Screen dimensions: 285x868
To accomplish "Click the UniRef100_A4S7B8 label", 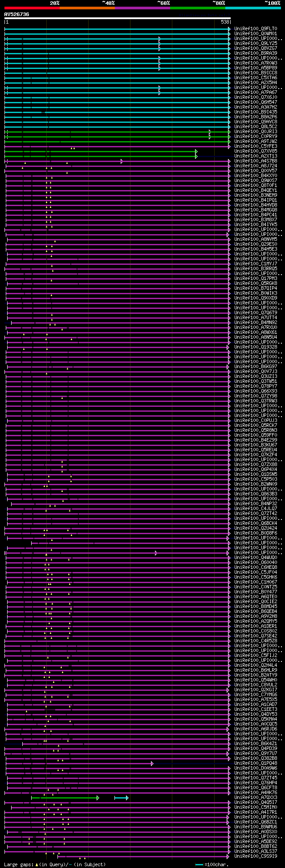I will click(256, 161).
